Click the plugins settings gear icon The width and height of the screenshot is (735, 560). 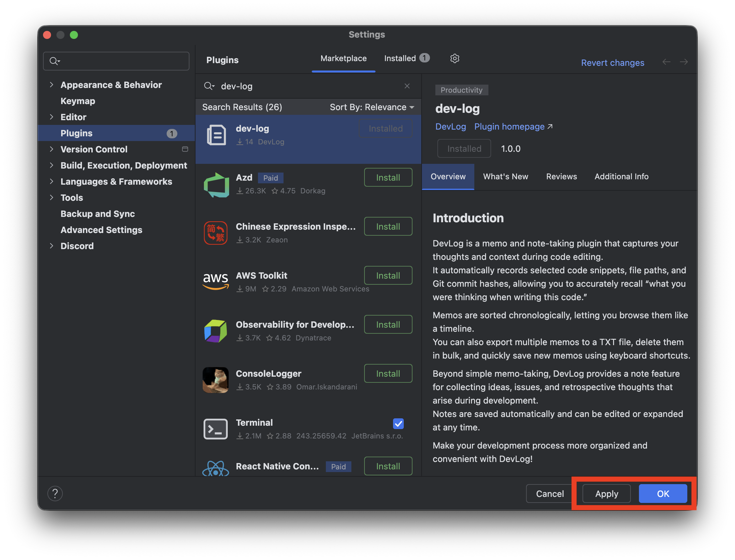(x=455, y=58)
